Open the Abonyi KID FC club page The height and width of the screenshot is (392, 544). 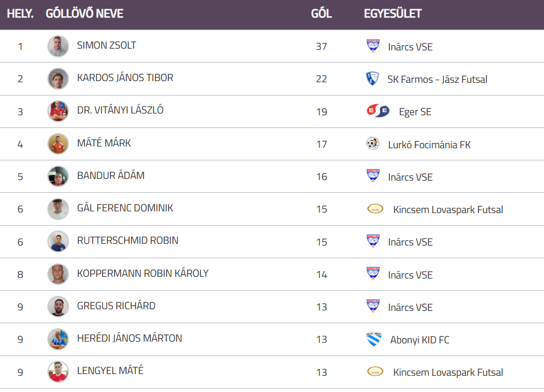pos(420,340)
